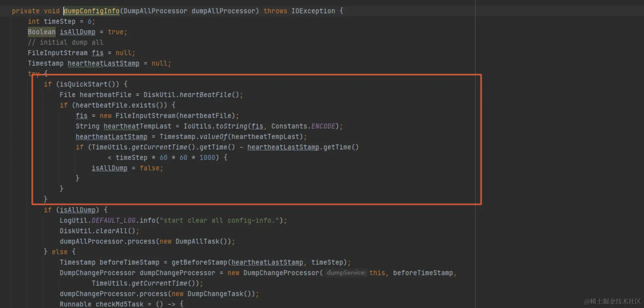Image resolution: width=644 pixels, height=308 pixels.
Task: Click the 'true' value assigned to isAllDump
Action: [x=116, y=32]
